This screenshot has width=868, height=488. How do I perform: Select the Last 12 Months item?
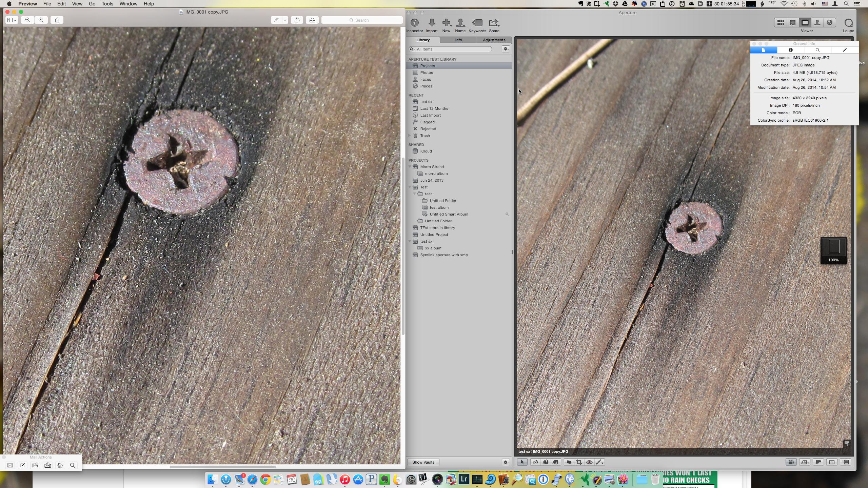pos(434,108)
